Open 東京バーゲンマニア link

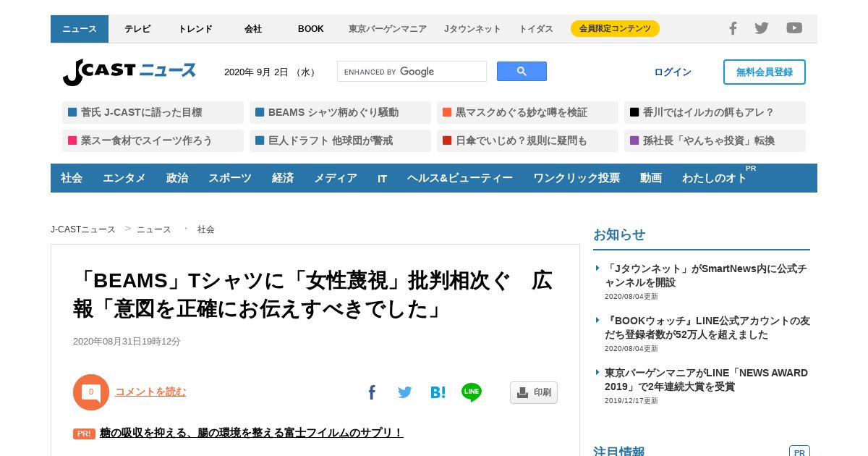tap(388, 29)
